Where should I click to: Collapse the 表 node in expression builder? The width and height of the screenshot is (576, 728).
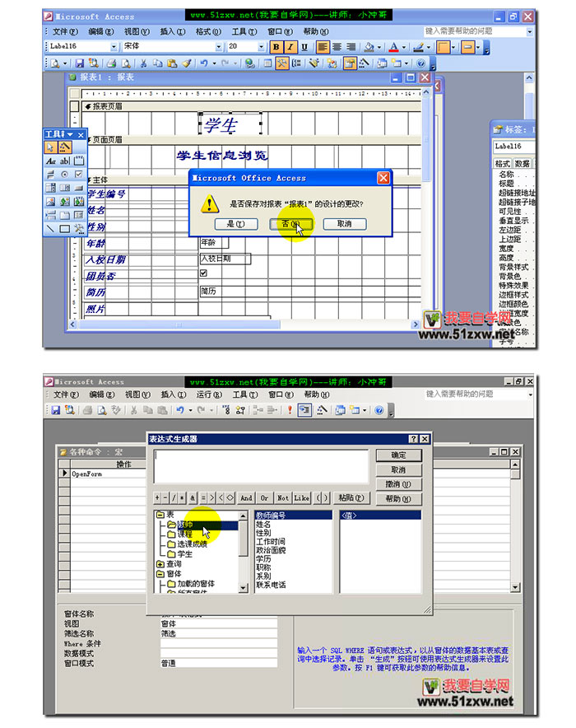[x=160, y=515]
